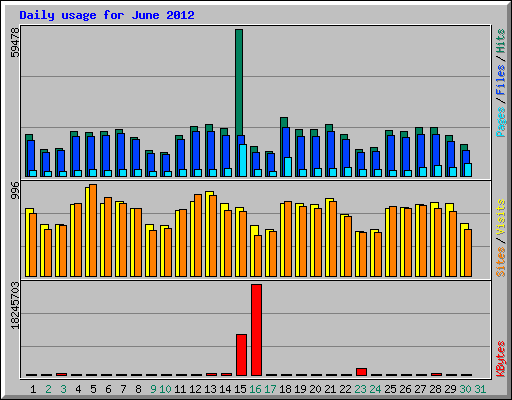
Task: Click the day 25 label on the x-axis
Action: click(390, 389)
